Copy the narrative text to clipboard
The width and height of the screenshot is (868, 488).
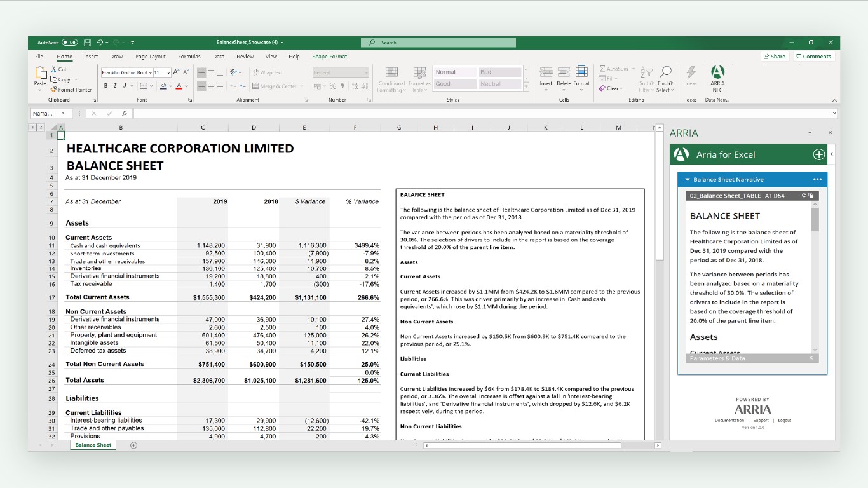(811, 196)
